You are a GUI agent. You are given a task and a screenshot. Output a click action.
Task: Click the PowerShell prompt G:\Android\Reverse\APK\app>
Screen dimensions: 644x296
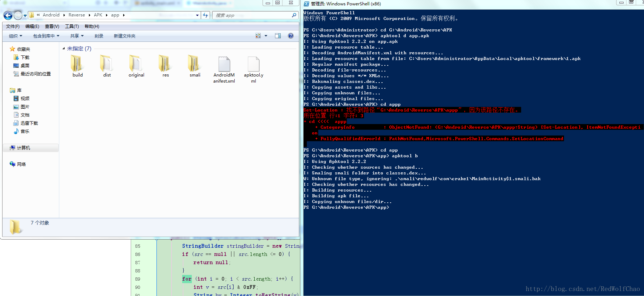click(346, 207)
